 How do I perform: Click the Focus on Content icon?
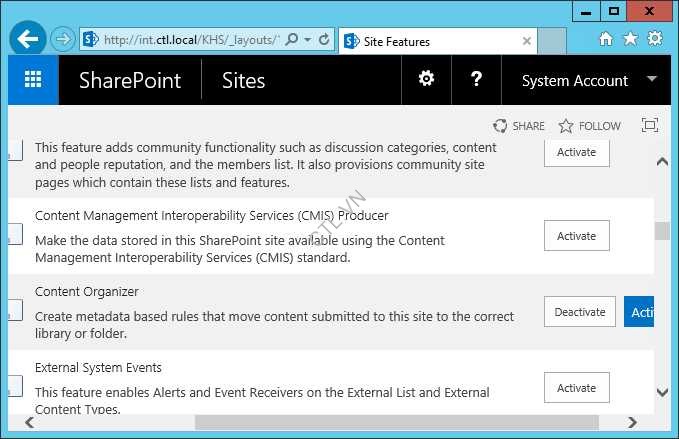pos(650,126)
